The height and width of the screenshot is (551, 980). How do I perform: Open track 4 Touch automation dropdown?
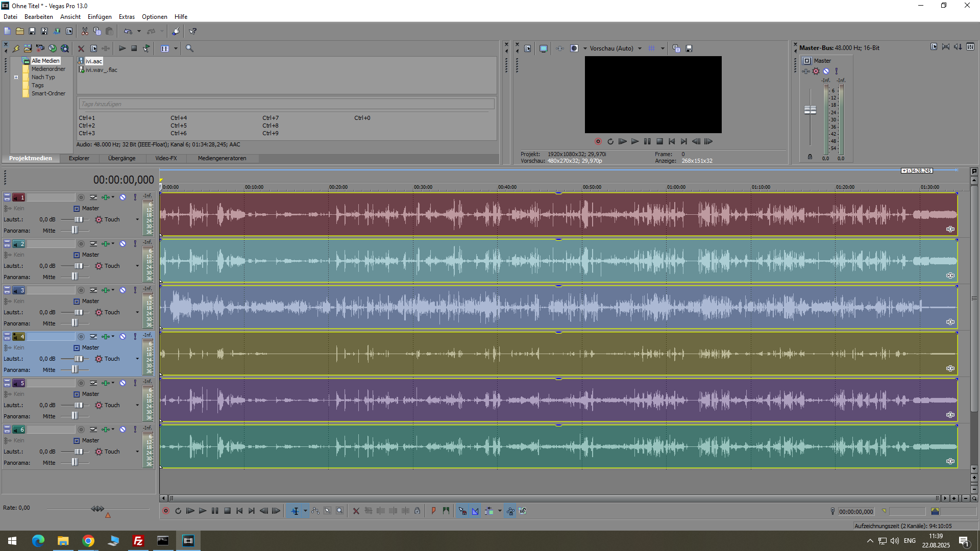[x=137, y=359]
